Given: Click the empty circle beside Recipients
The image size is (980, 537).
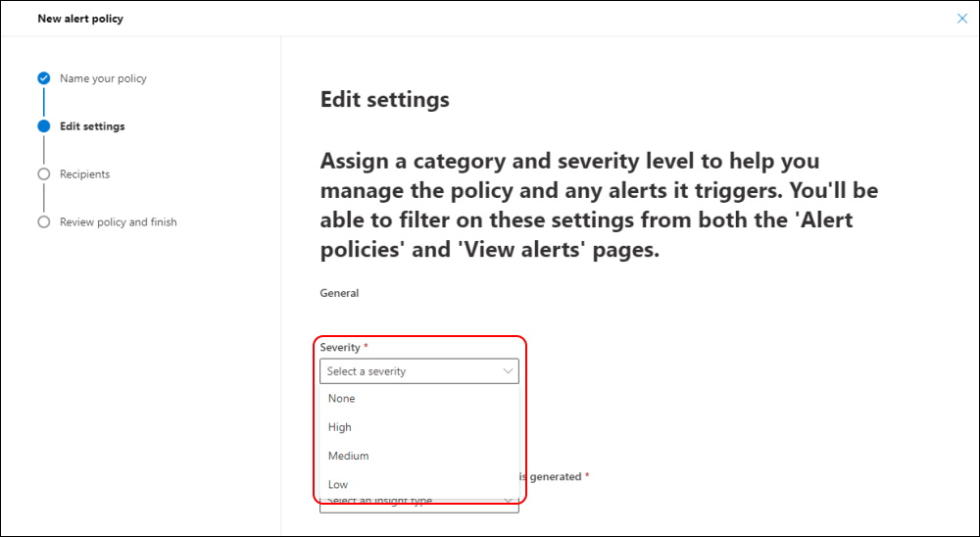Looking at the screenshot, I should (44, 174).
